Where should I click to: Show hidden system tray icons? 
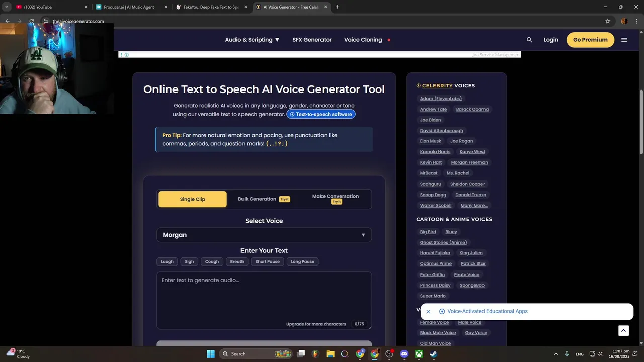(x=556, y=354)
